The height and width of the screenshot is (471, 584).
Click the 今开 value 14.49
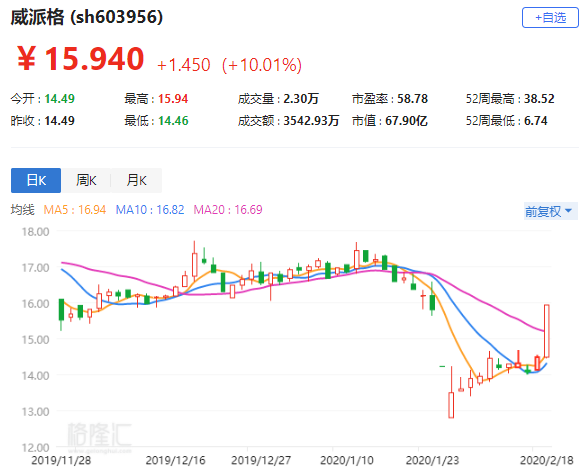click(60, 99)
